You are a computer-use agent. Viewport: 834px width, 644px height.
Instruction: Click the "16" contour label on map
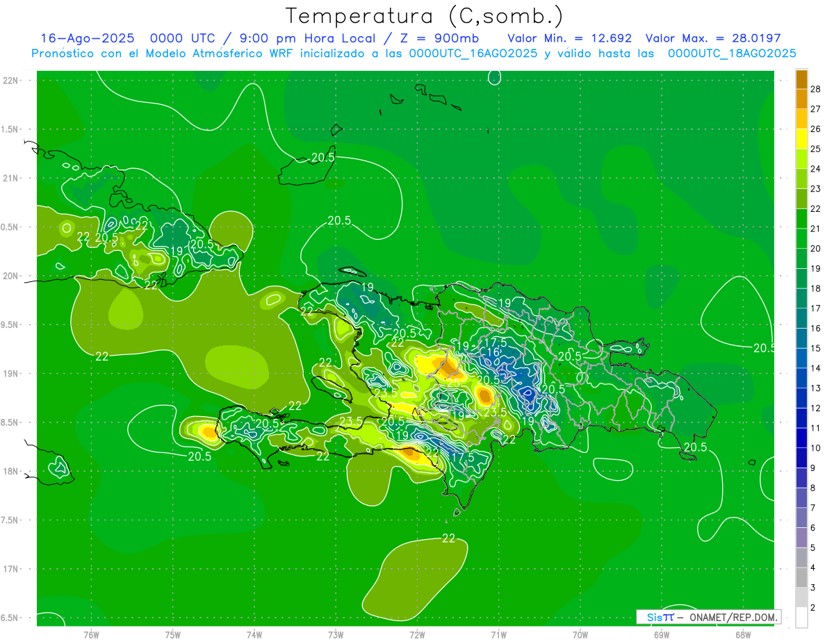point(493,353)
